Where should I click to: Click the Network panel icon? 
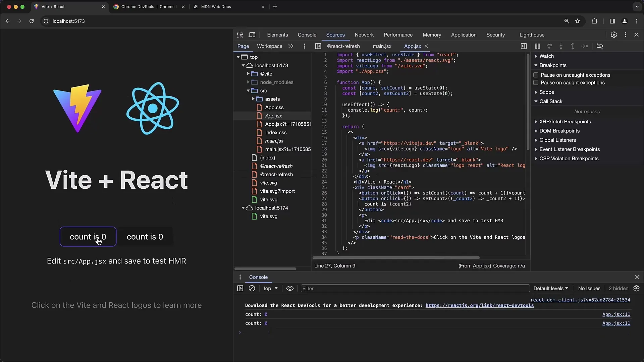[x=364, y=35]
